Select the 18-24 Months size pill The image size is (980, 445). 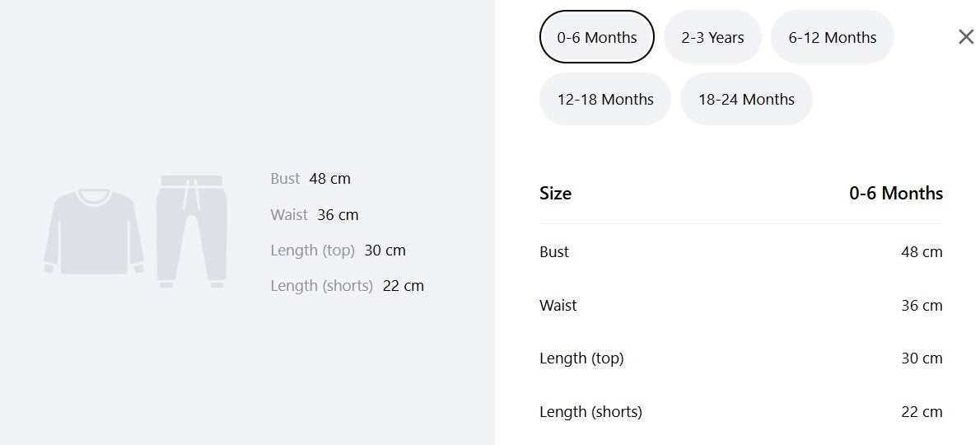tap(746, 99)
